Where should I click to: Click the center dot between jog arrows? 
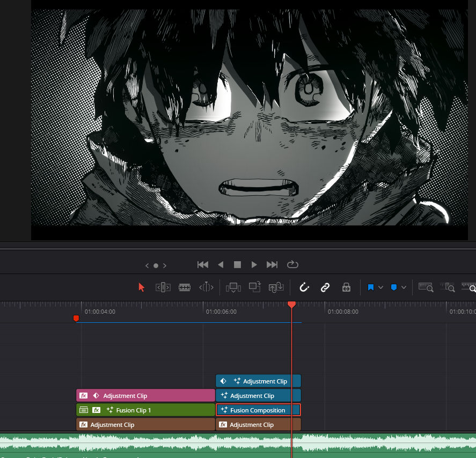pyautogui.click(x=156, y=265)
